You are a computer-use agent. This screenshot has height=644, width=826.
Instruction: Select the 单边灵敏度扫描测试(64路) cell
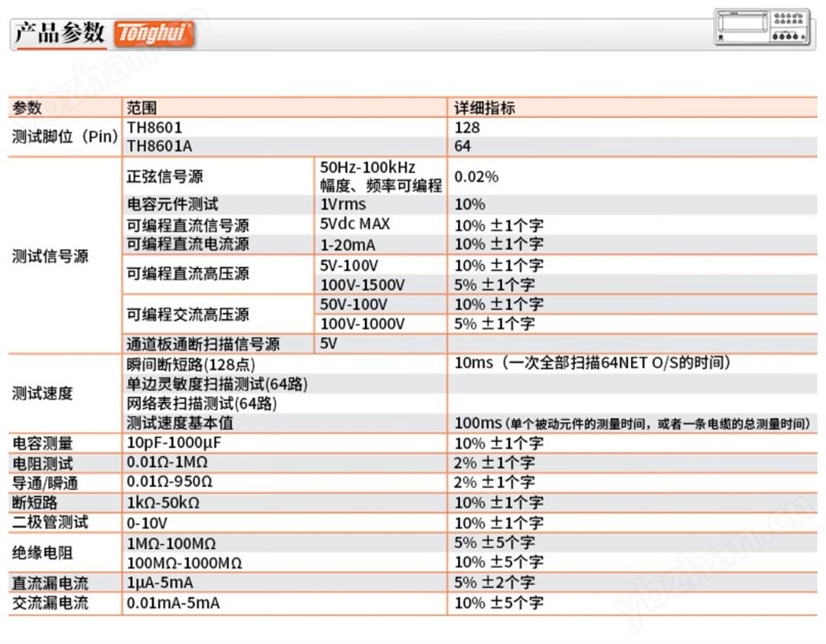coord(217,384)
